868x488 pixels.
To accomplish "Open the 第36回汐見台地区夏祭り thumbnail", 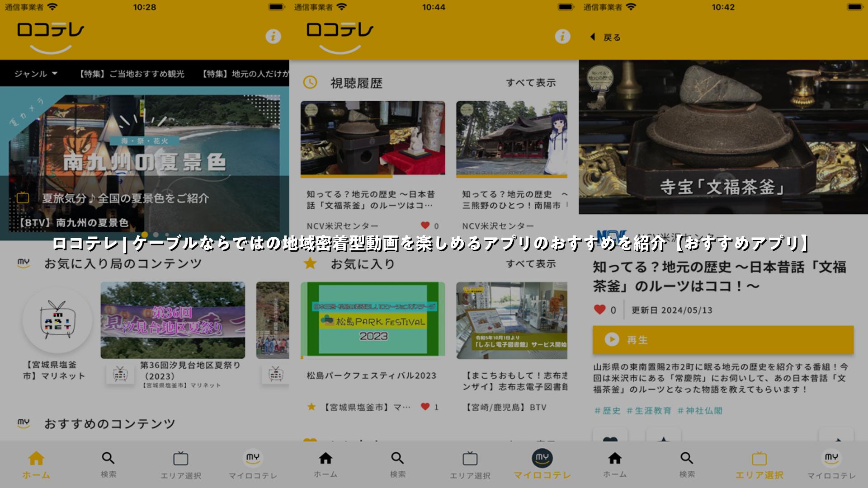I will (173, 320).
